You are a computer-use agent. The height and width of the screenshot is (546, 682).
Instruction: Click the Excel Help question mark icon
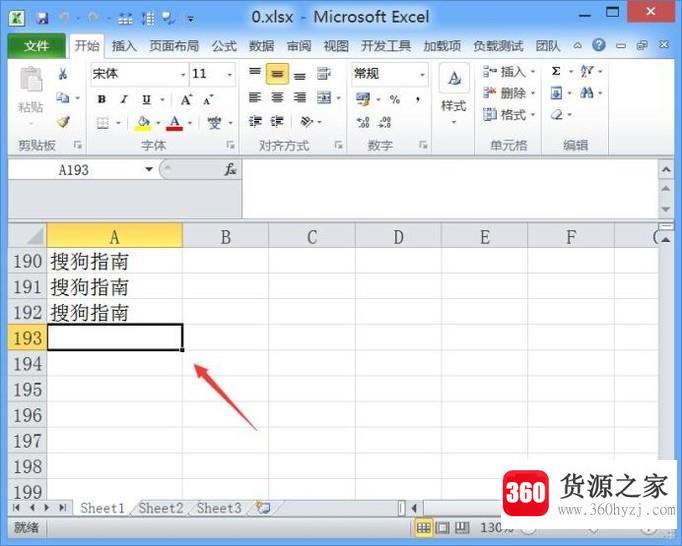pyautogui.click(x=599, y=45)
